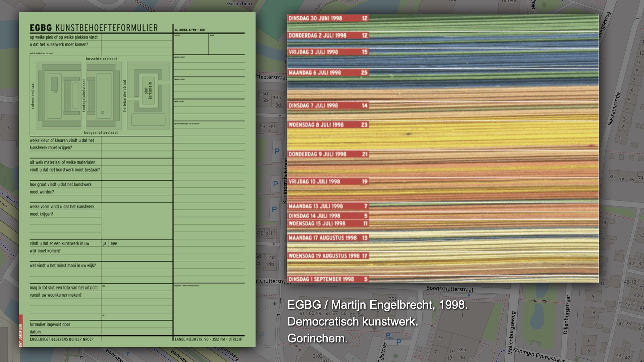Click the 'Gorinchem' map label at the top
Screen dimensions: 644x362
pos(239,4)
